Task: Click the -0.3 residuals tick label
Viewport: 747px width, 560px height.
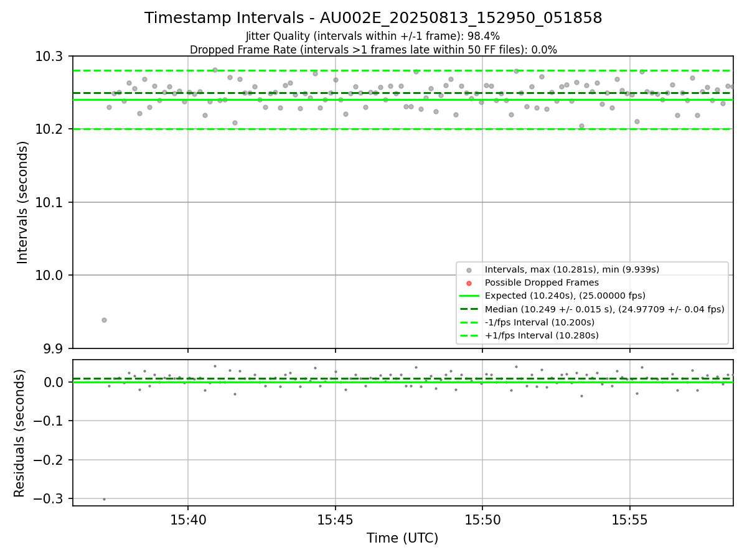Action: tap(49, 499)
